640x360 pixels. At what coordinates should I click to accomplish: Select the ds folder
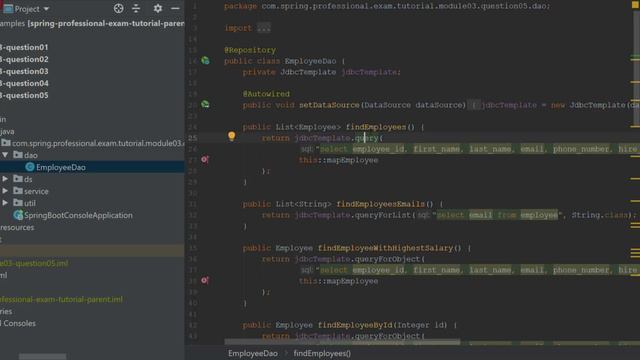[x=28, y=179]
